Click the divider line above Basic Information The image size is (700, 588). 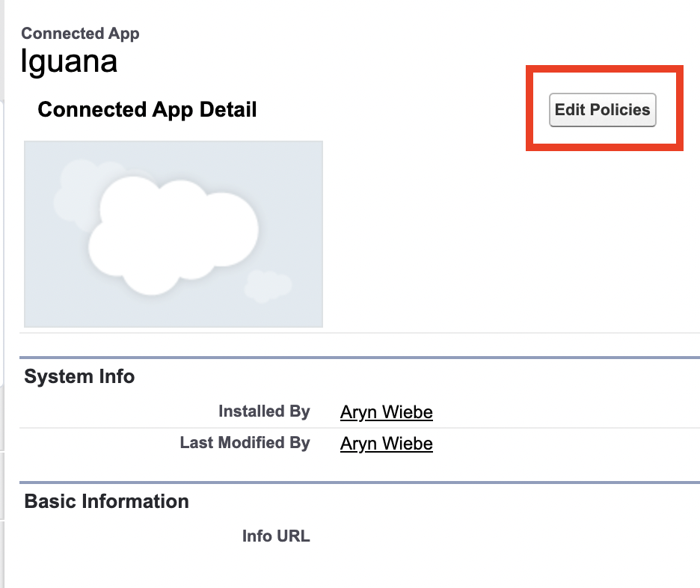tap(359, 483)
